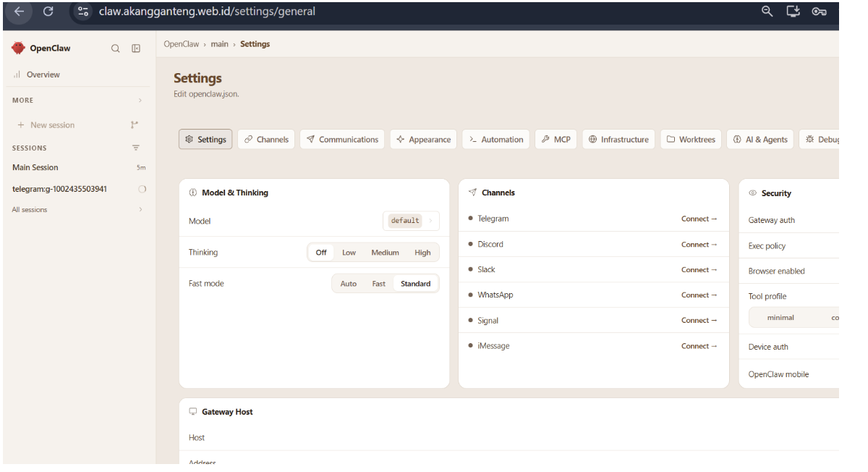Image resolution: width=868 pixels, height=472 pixels.
Task: Connect the WhatsApp channel
Action: pos(699,295)
